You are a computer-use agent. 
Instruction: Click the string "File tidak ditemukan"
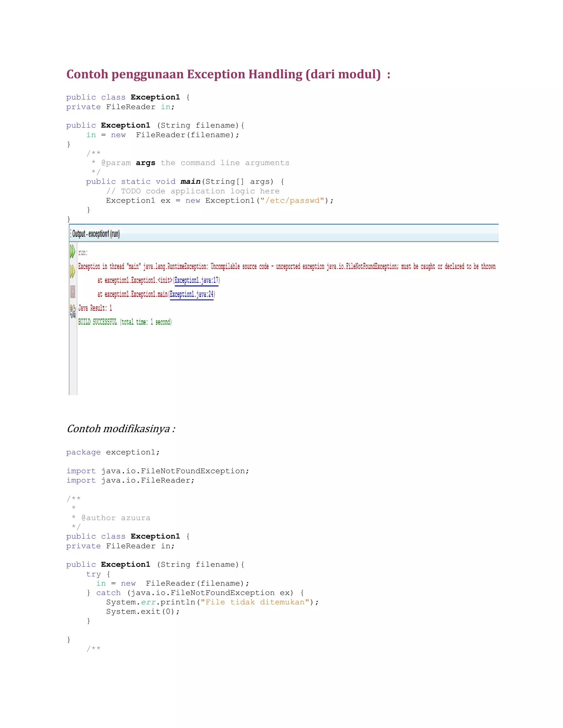point(255,602)
